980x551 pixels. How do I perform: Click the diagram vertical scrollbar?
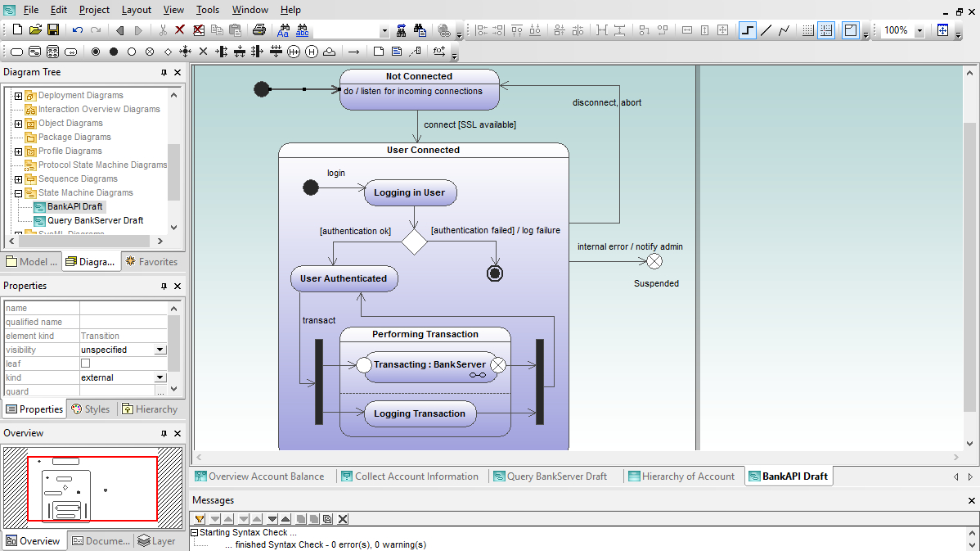[x=969, y=257]
